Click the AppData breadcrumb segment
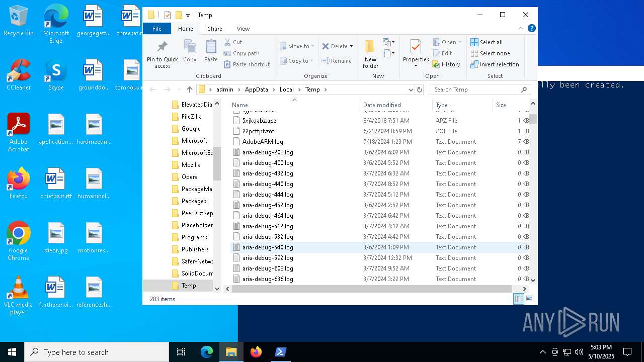The height and width of the screenshot is (362, 644). (256, 89)
